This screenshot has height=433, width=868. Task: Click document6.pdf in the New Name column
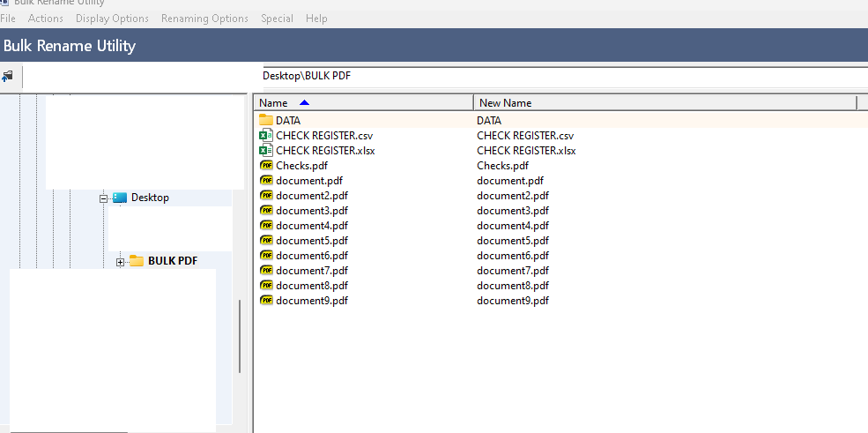[513, 255]
